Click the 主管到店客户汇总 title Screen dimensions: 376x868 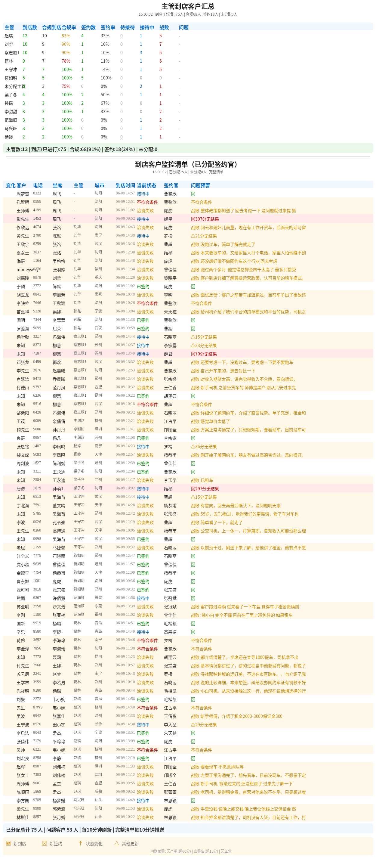pos(188,6)
